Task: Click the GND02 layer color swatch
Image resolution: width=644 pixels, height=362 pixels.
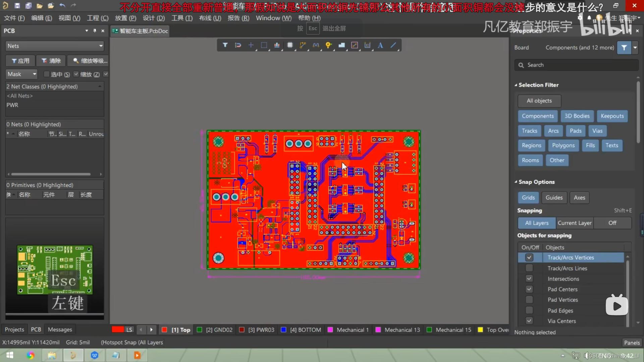Action: [199, 330]
